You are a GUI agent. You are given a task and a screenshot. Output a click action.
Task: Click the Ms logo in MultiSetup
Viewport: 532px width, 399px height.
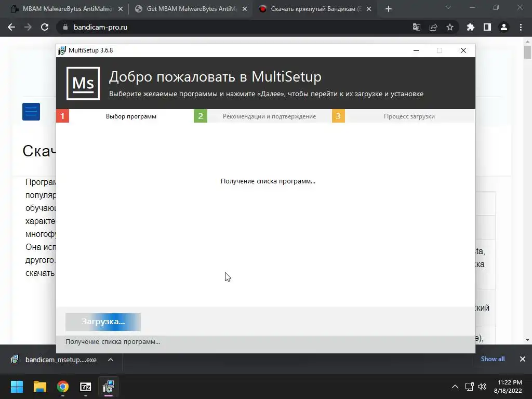click(83, 84)
